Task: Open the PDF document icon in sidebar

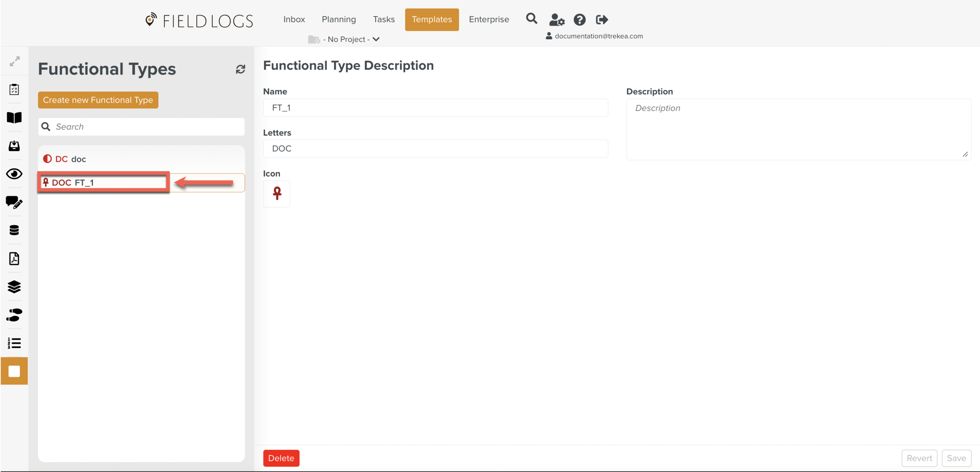Action: pyautogui.click(x=14, y=259)
